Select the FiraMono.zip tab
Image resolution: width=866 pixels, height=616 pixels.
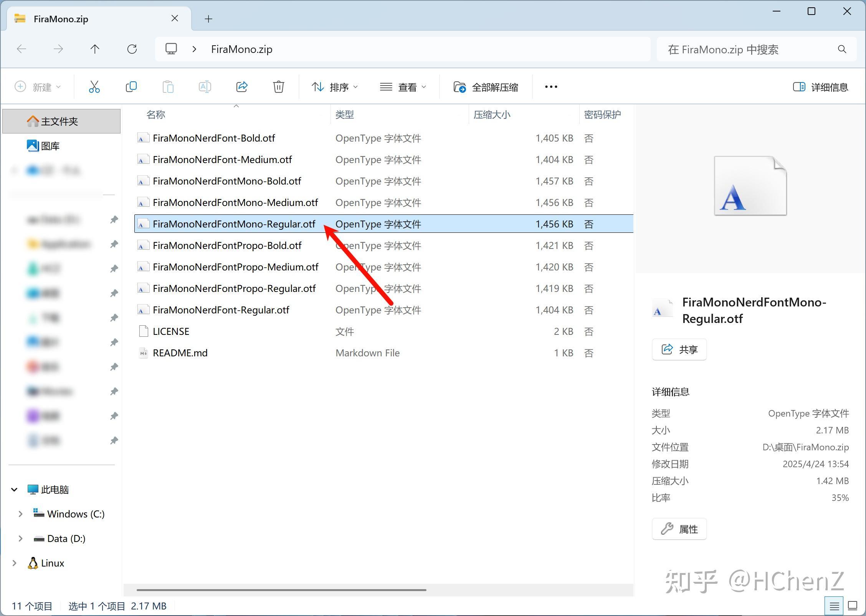click(61, 19)
